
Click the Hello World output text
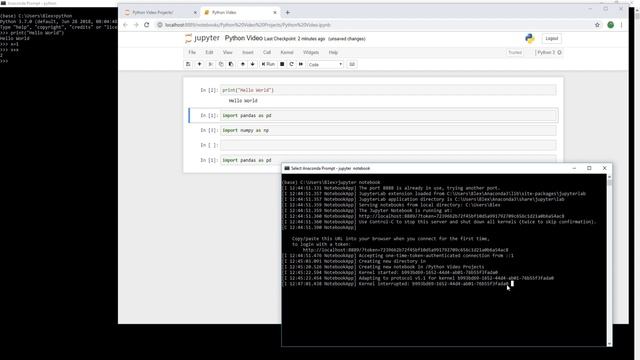(243, 100)
